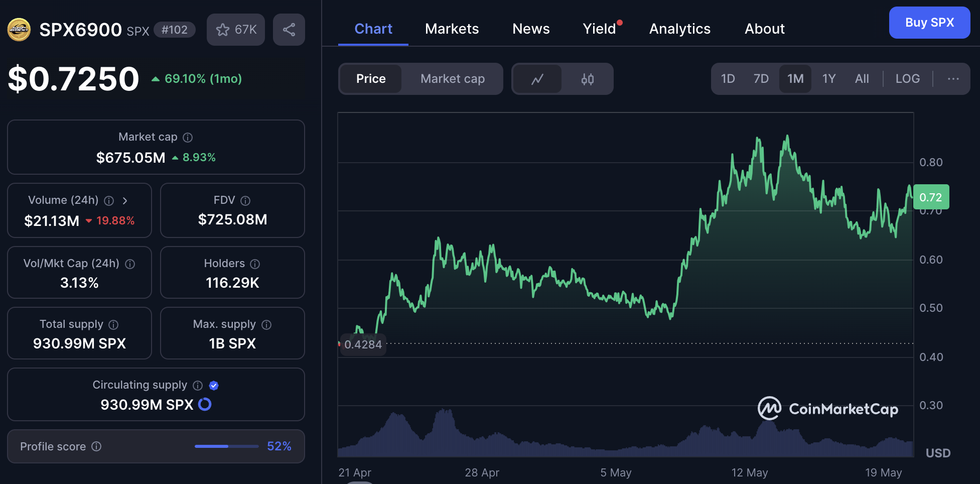Open the Analytics section
The width and height of the screenshot is (980, 484).
pos(680,29)
